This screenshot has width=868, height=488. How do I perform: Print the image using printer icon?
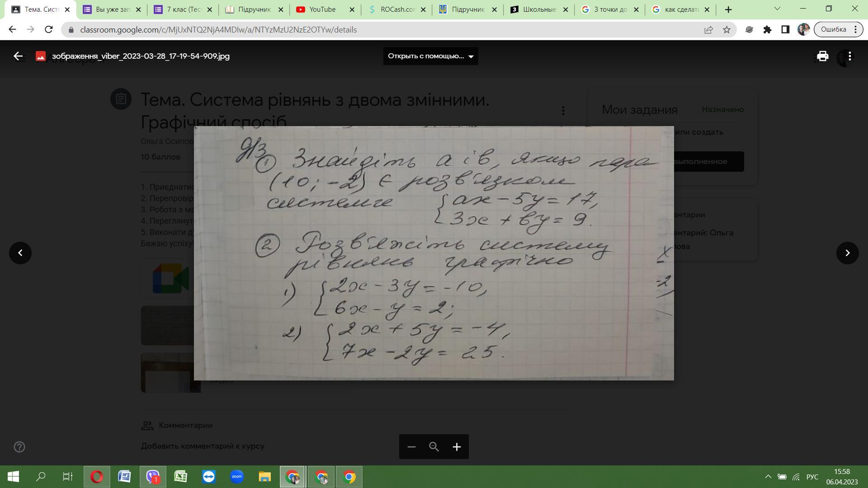(822, 56)
